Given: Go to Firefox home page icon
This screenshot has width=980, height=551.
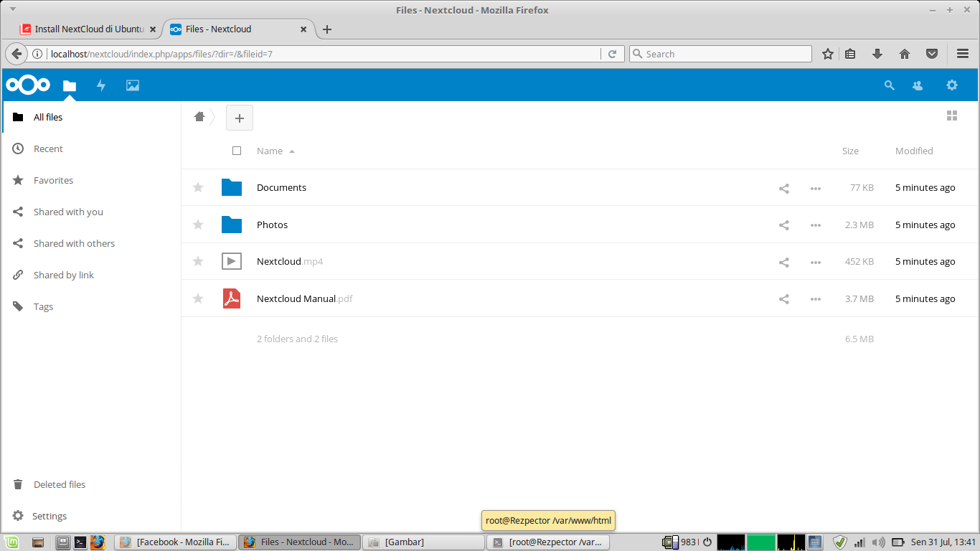Looking at the screenshot, I should point(905,54).
